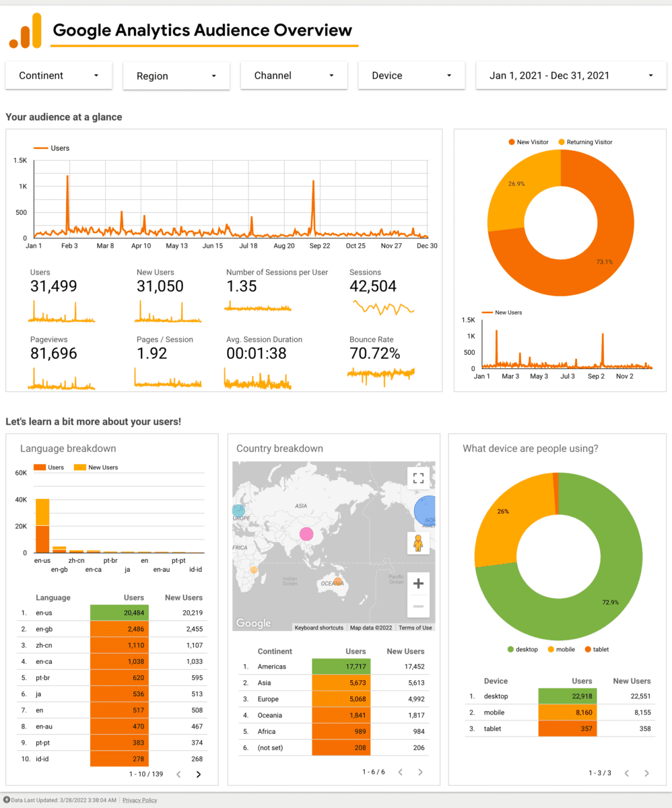Sort language table by Users column
The image size is (672, 808).
[x=134, y=597]
